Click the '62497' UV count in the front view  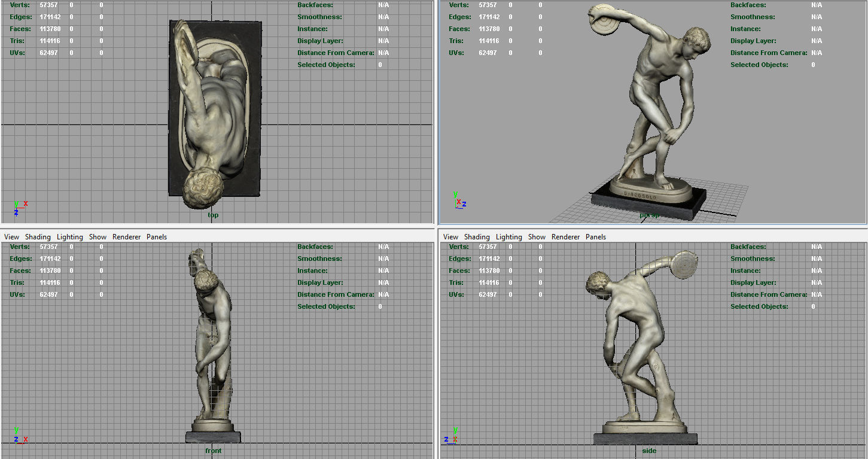[x=49, y=294]
